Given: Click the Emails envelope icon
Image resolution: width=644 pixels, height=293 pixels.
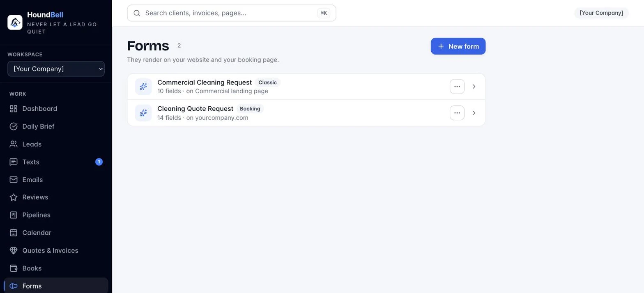Looking at the screenshot, I should tap(14, 180).
